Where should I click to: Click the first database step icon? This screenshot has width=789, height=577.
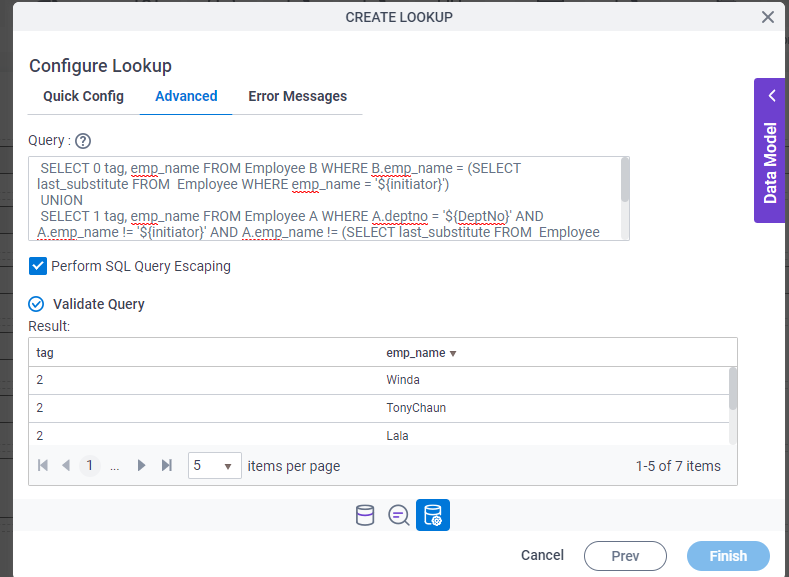[365, 515]
